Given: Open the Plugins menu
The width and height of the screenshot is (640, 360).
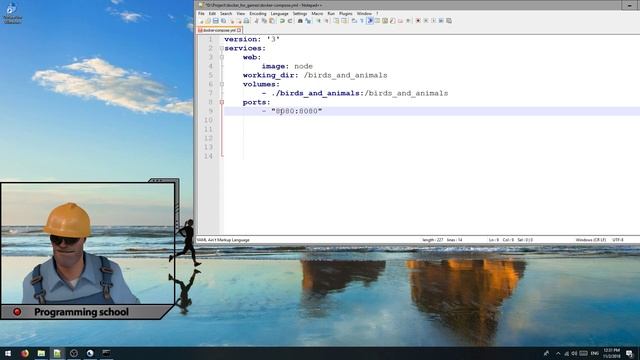Looking at the screenshot, I should point(345,13).
